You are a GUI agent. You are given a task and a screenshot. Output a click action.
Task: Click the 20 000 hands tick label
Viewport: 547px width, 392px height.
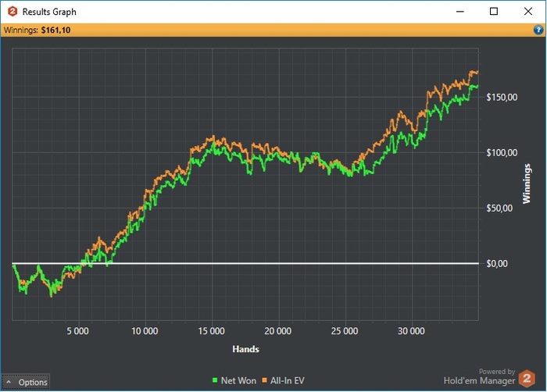[277, 331]
